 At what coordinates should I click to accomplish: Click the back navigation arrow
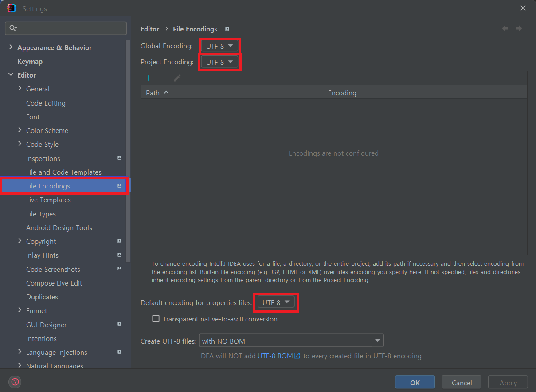(505, 28)
